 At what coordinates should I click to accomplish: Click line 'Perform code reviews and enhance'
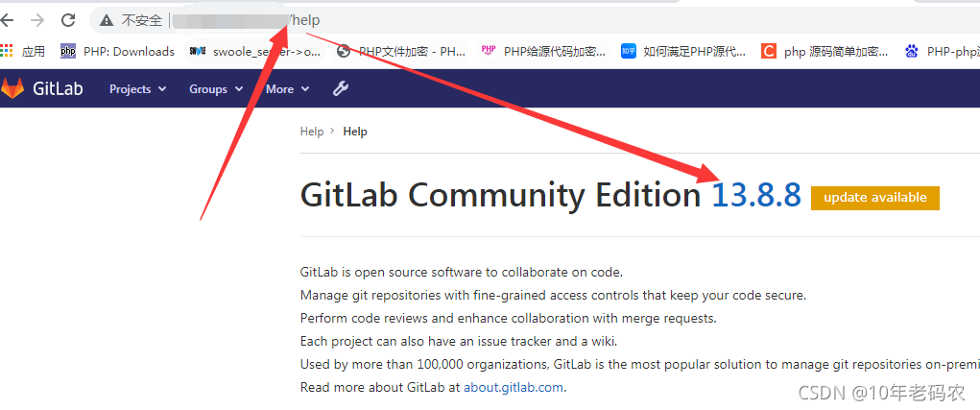pos(508,319)
